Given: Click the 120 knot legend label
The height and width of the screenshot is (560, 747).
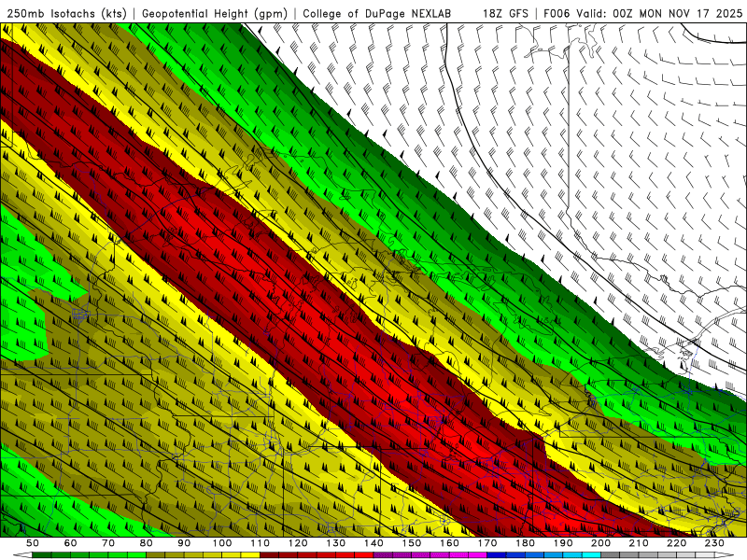Looking at the screenshot, I should click(298, 543).
